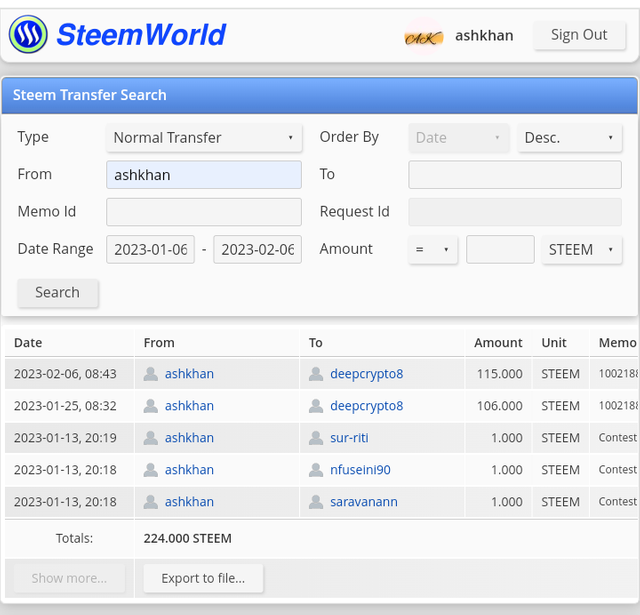The height and width of the screenshot is (615, 640).
Task: Open the STEEM currency unit dropdown
Action: click(582, 249)
